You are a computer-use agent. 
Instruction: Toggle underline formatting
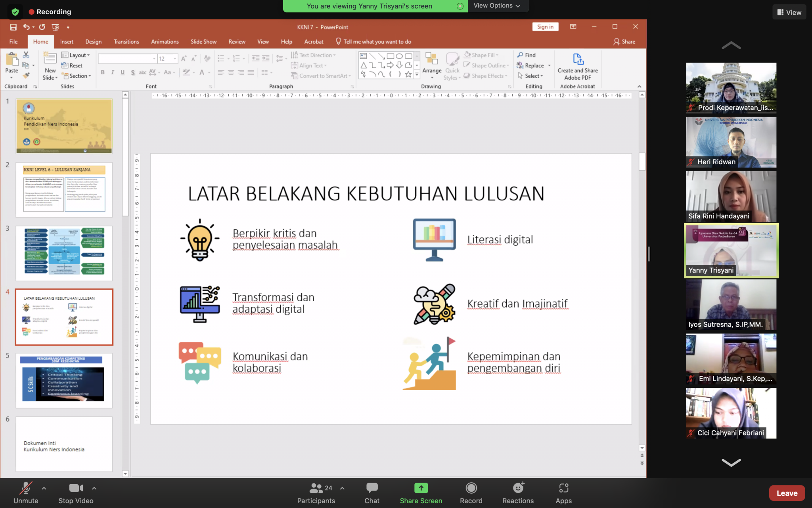[x=123, y=72]
